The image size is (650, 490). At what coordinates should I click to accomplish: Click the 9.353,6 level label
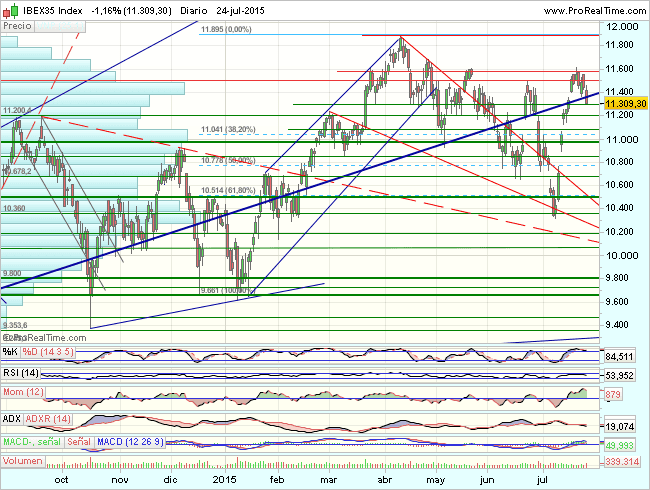(15, 325)
